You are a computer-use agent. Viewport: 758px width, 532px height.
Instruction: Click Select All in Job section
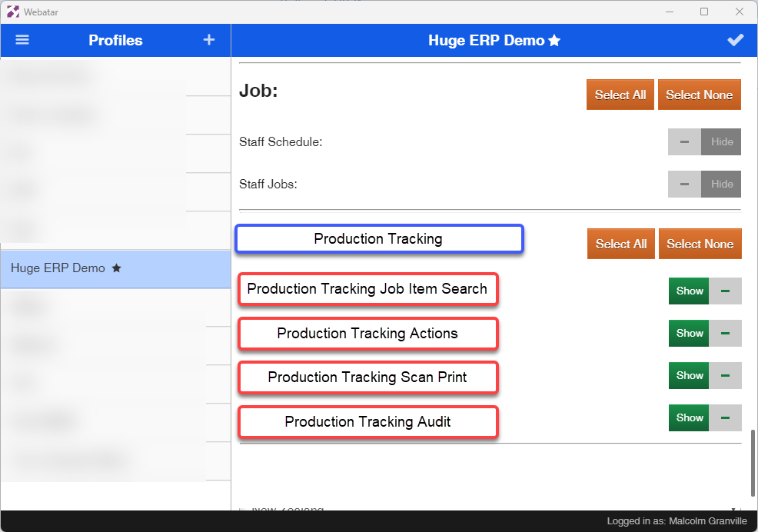[x=620, y=95]
